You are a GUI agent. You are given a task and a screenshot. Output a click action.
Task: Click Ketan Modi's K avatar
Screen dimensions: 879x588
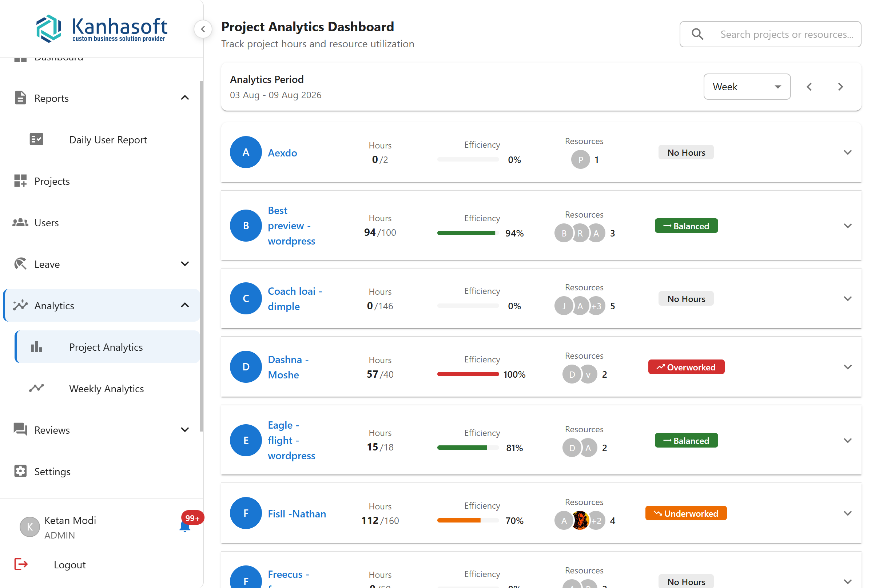point(29,527)
